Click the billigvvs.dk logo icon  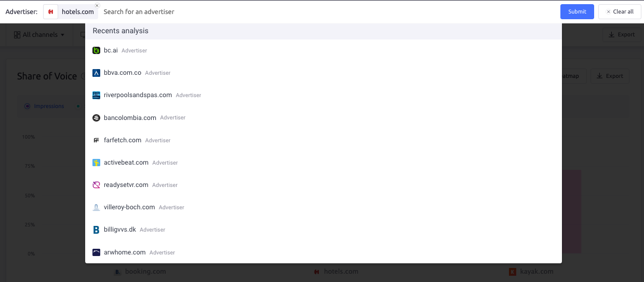point(96,230)
